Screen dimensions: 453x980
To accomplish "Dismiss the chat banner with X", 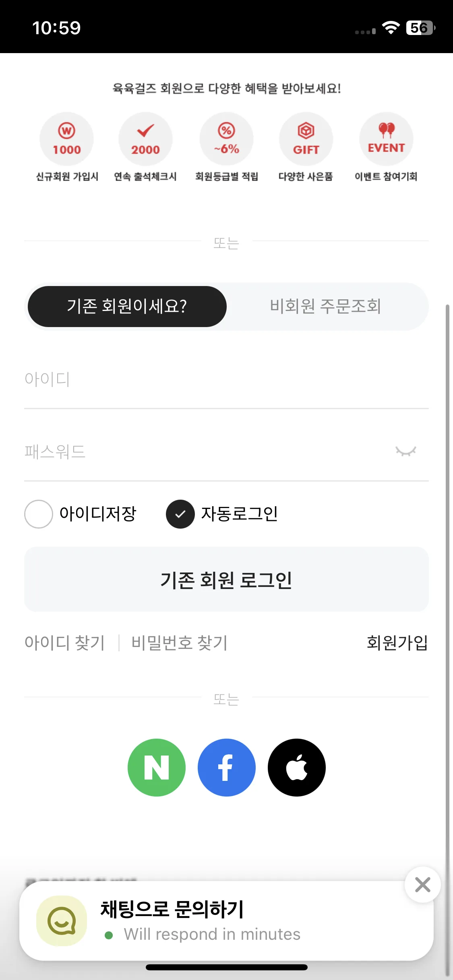I will pyautogui.click(x=422, y=885).
